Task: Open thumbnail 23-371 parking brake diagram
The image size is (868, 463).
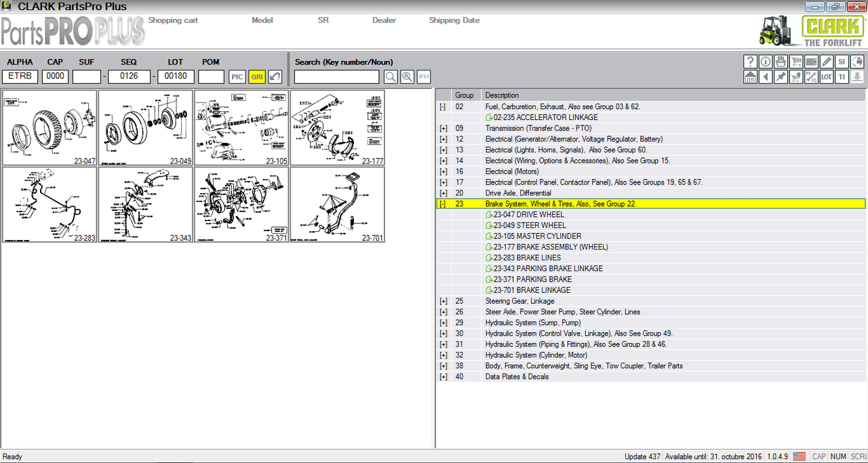Action: click(241, 205)
